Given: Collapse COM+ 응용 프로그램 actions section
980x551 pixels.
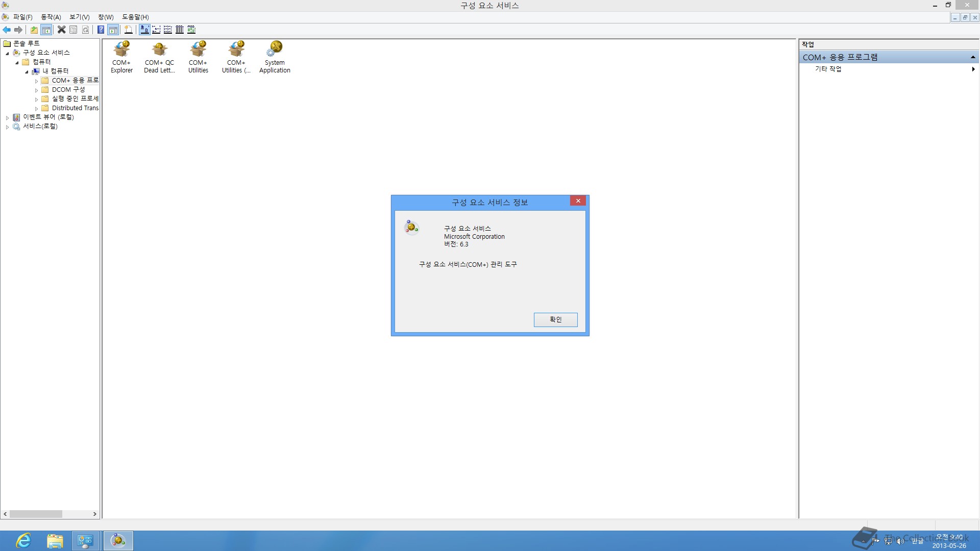Looking at the screenshot, I should click(x=973, y=57).
